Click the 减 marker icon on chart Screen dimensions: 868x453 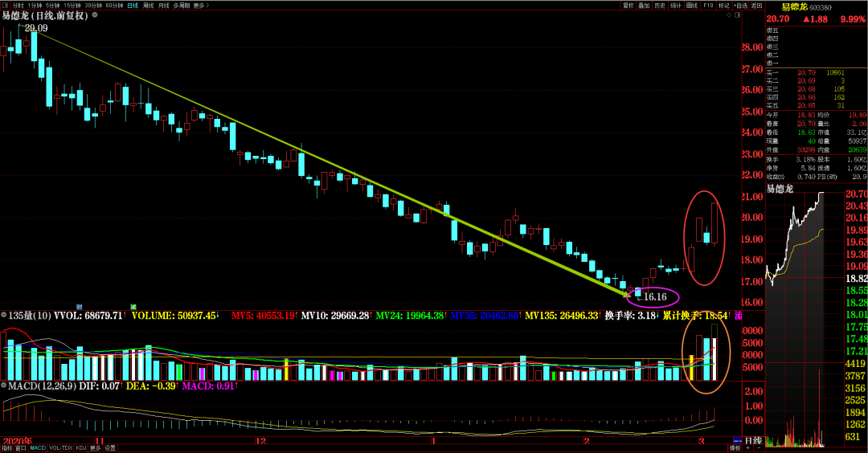(x=133, y=307)
